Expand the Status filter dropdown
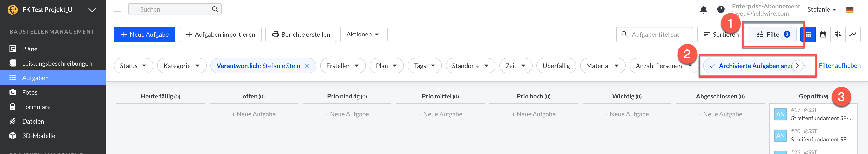 (133, 66)
